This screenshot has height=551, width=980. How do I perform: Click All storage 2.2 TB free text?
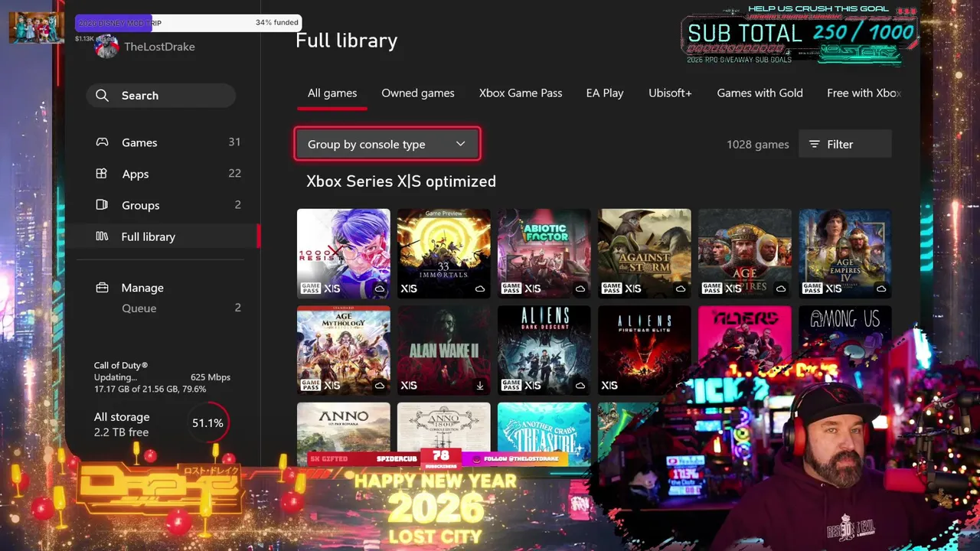pos(122,425)
